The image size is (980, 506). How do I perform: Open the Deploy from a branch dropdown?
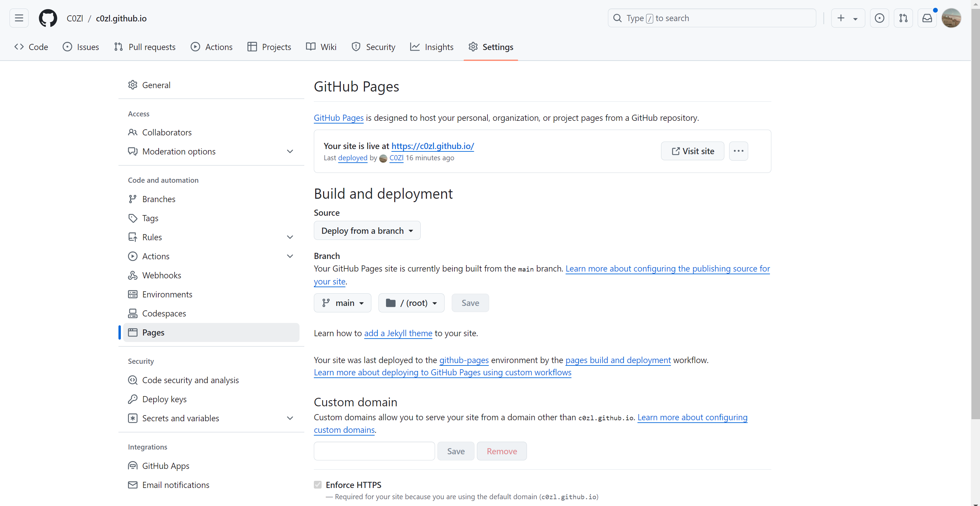coord(367,231)
